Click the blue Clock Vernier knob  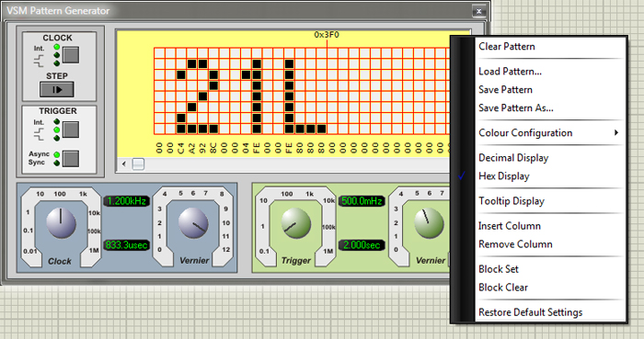(x=193, y=223)
